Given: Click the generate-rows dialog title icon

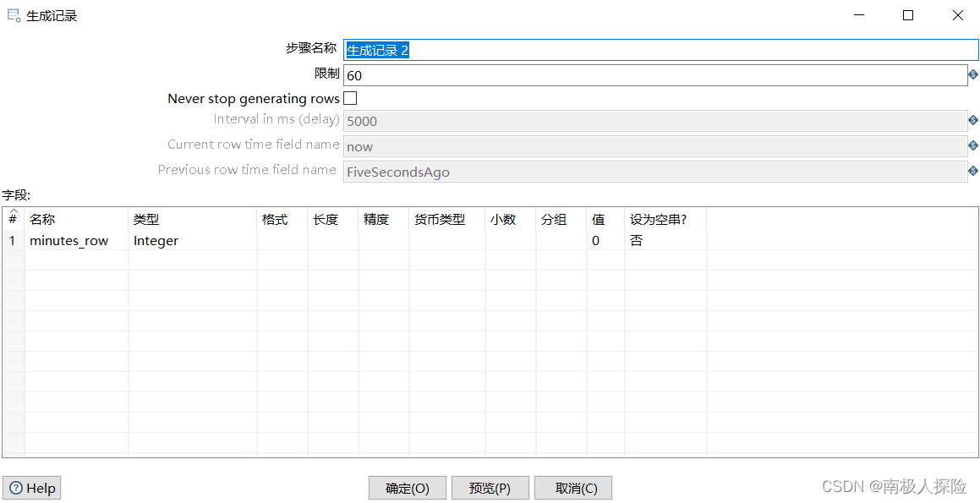Looking at the screenshot, I should point(14,15).
